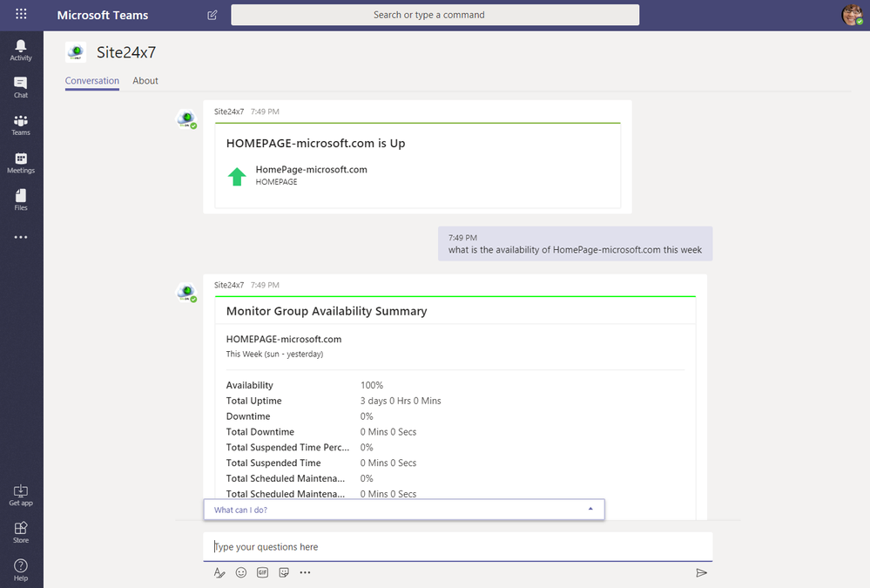Start a new chat with compose icon
870x588 pixels.
(212, 15)
